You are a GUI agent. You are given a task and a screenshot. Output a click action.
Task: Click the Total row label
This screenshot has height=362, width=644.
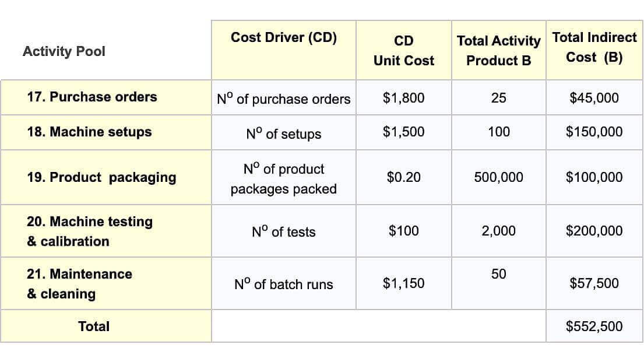point(94,326)
